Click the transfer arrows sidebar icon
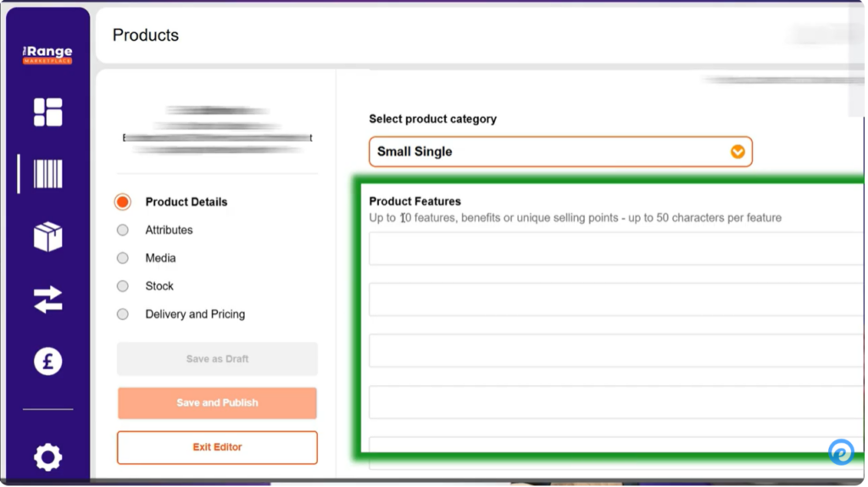868x487 pixels. tap(47, 299)
